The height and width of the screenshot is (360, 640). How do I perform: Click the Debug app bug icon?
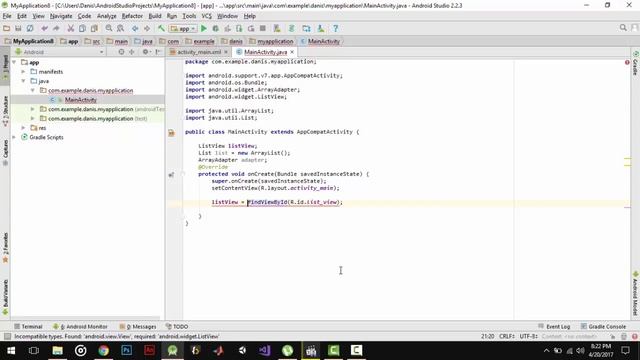[216, 28]
